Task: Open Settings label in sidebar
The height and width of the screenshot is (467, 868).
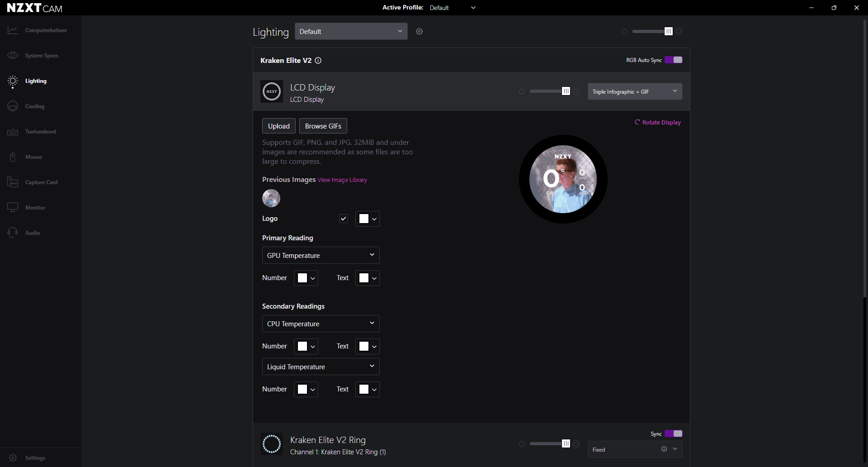Action: pos(35,458)
